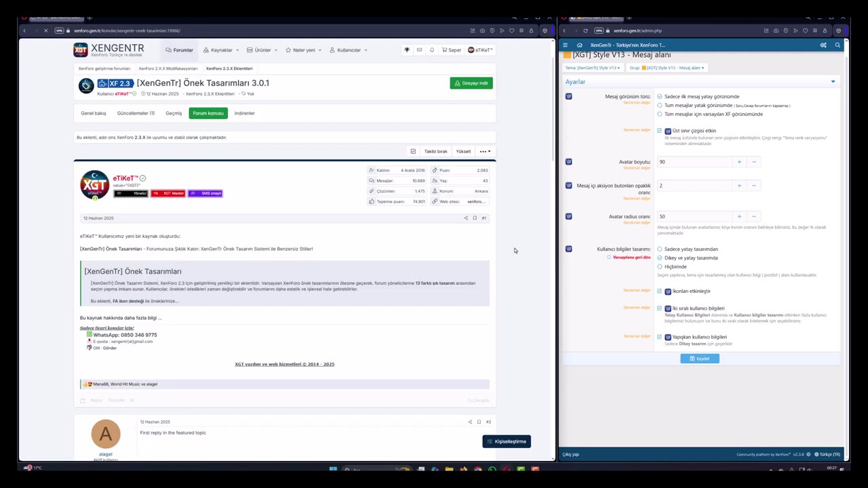Select Dikey ve yatay tasarımda radio
The image size is (868, 488).
coord(660,258)
